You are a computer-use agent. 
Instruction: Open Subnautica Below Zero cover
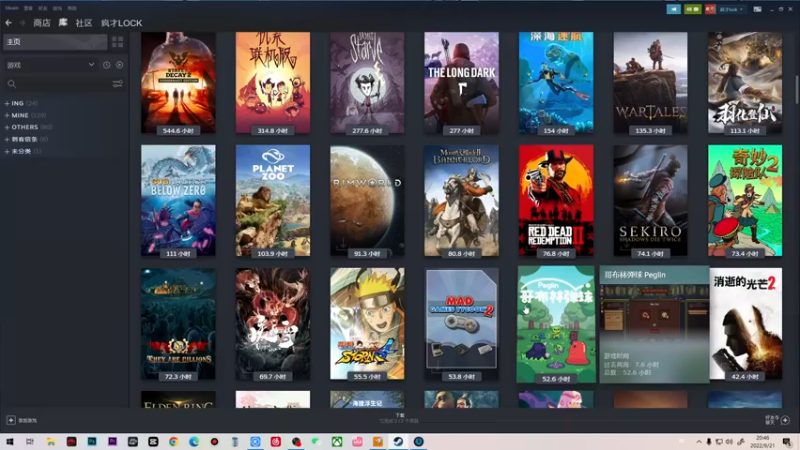[178, 201]
